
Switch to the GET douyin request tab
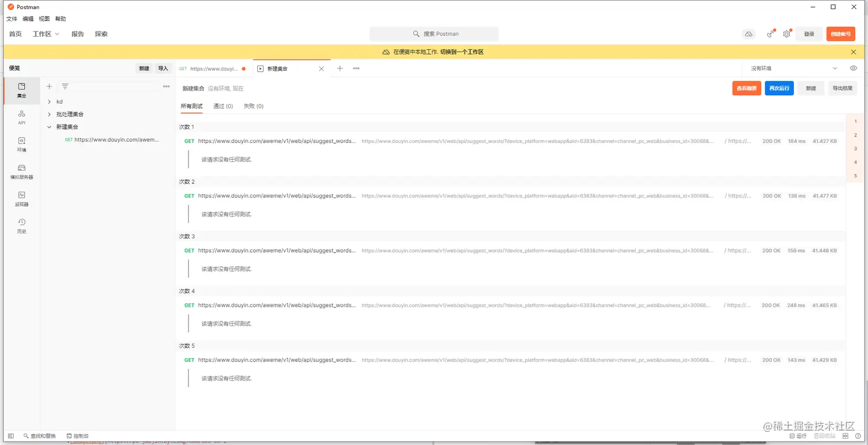[x=214, y=68]
